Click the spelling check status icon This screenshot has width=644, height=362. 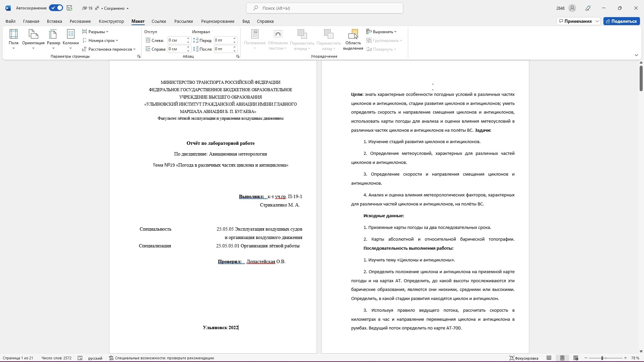tap(80, 358)
